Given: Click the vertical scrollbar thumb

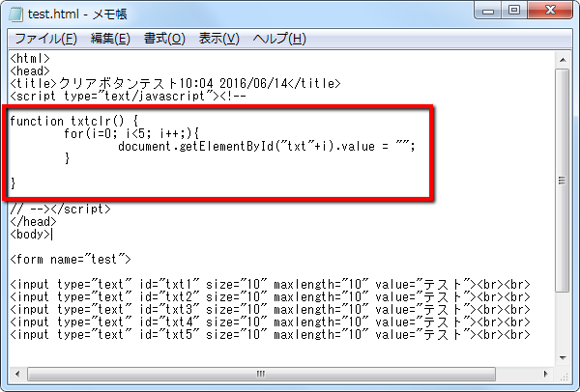Looking at the screenshot, I should click(x=563, y=181).
